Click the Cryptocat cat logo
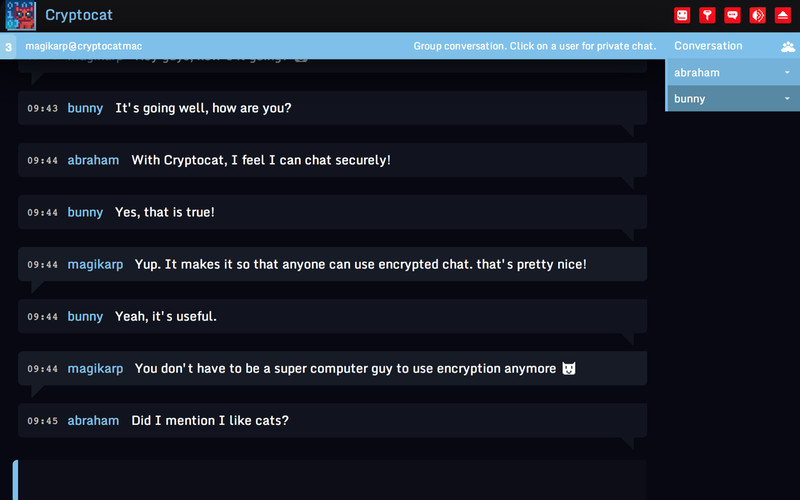The width and height of the screenshot is (800, 500). click(20, 16)
